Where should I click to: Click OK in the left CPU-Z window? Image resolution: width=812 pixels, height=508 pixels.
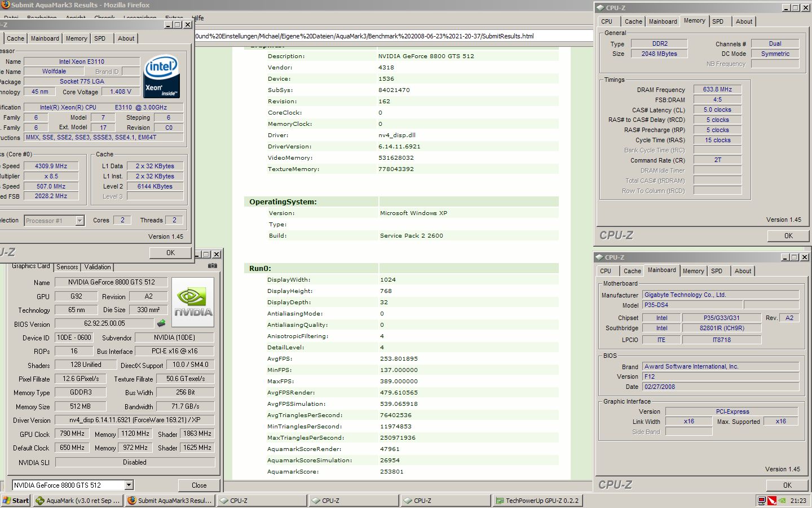coord(170,253)
